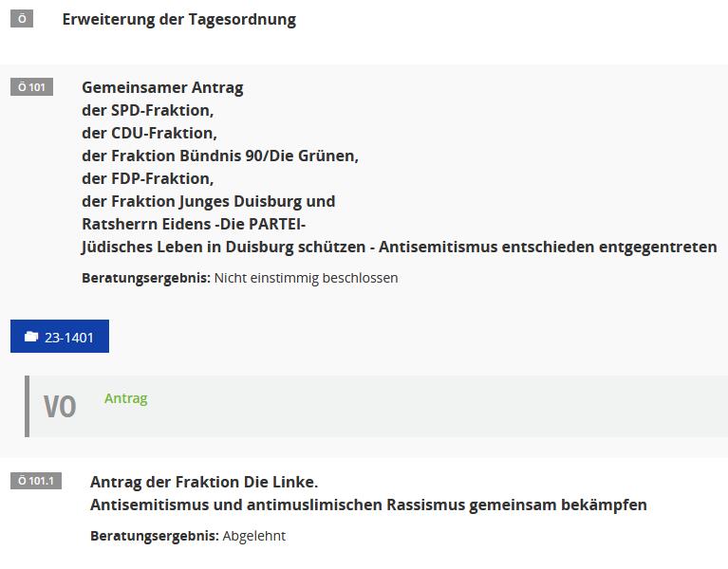This screenshot has width=728, height=569.
Task: Click the "der CDU-Fraktion," text line
Action: 149,133
